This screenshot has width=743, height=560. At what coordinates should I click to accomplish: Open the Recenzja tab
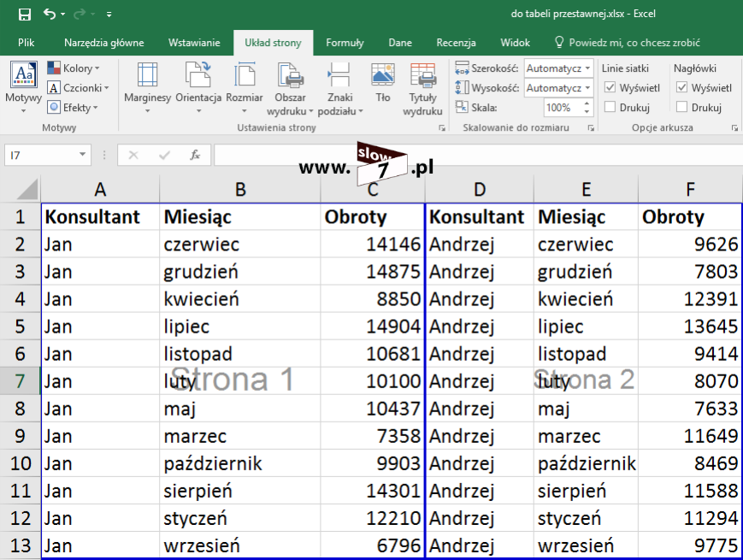coord(456,43)
